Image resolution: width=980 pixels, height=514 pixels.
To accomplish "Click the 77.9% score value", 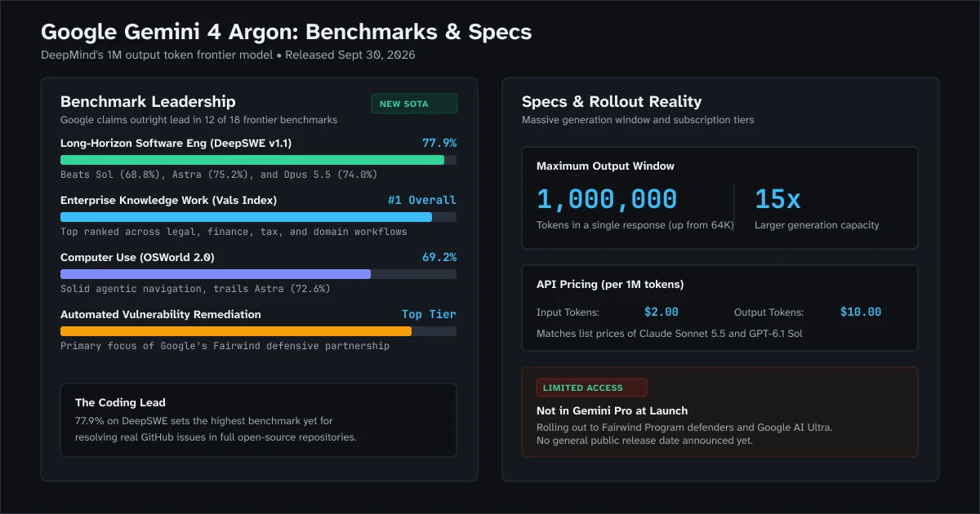I will click(439, 143).
